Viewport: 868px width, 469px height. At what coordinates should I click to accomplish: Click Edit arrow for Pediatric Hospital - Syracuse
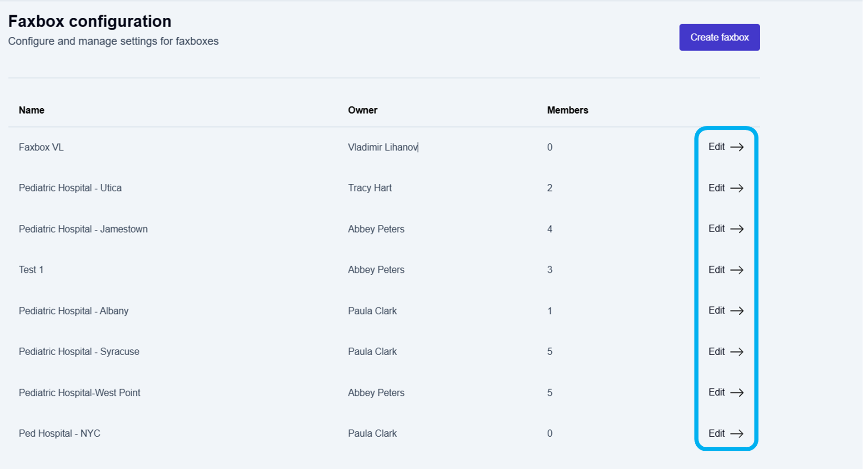pos(726,352)
